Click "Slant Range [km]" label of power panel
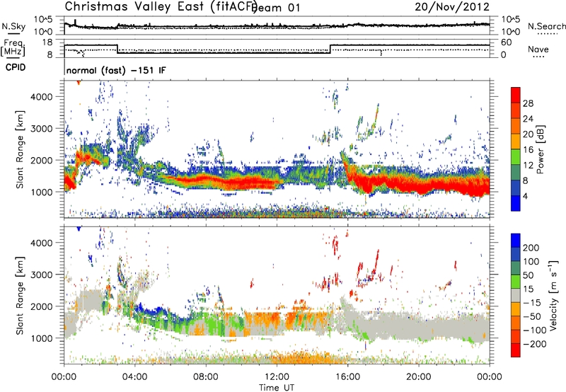Image resolution: width=566 pixels, height=392 pixels. (20, 149)
